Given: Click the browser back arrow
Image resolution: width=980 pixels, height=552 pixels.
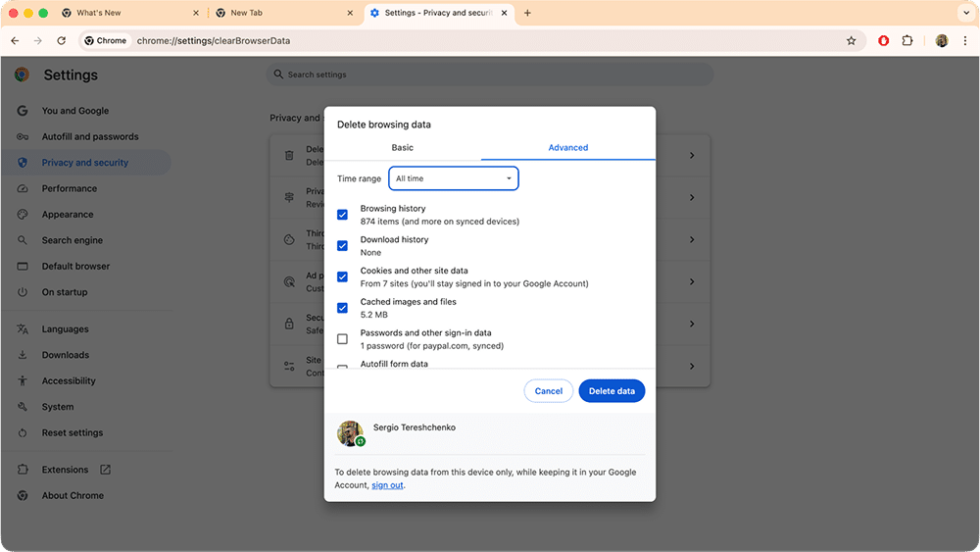Looking at the screenshot, I should tap(15, 41).
